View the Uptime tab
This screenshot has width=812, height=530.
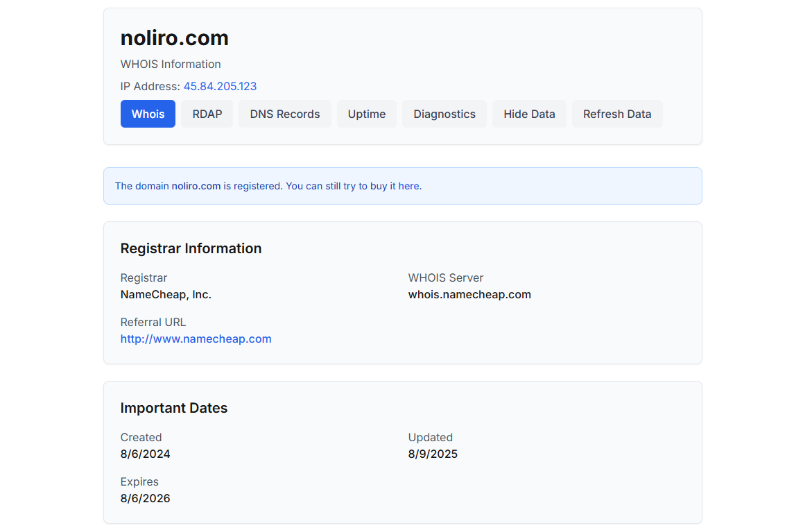366,114
